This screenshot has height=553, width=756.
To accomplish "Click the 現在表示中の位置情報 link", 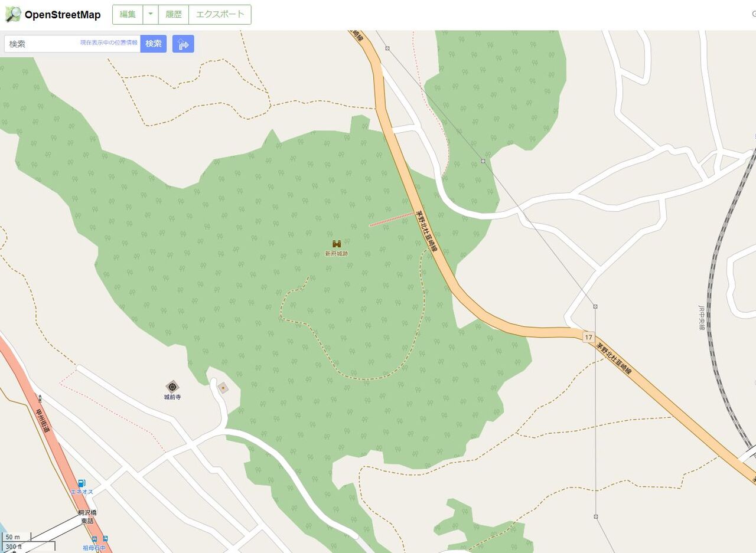I will coord(109,43).
